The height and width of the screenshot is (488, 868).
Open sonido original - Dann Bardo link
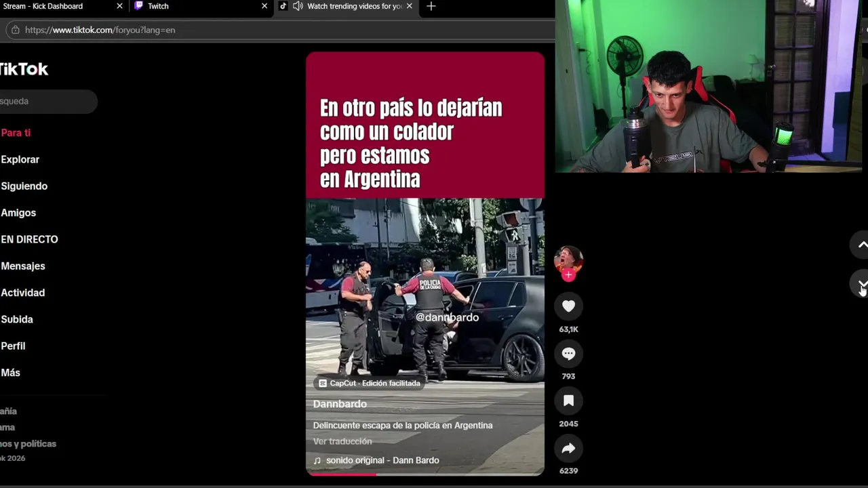(x=382, y=460)
